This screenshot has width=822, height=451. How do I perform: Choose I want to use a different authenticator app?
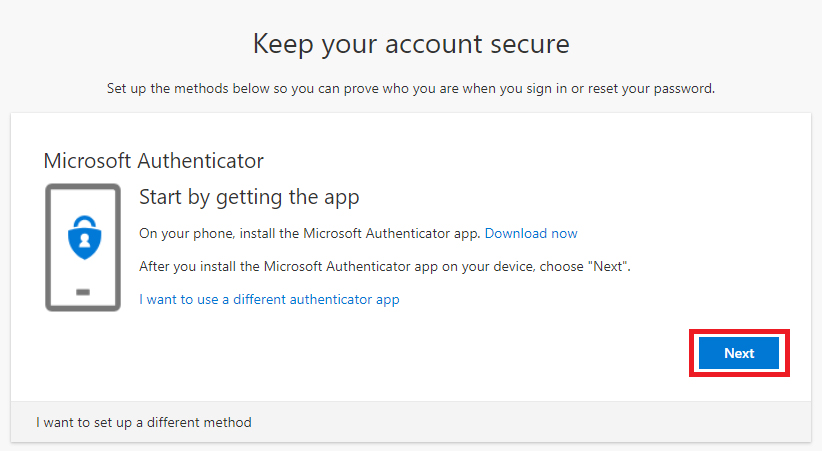(x=269, y=299)
